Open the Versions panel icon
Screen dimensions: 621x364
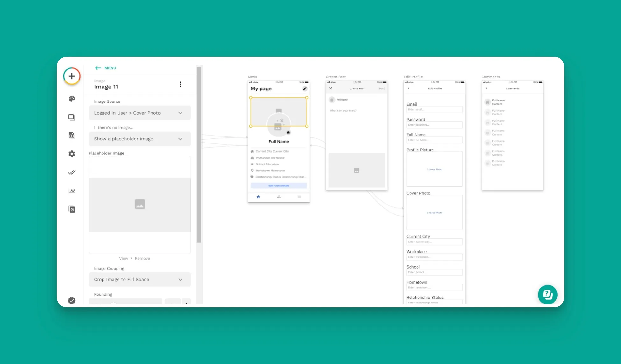pyautogui.click(x=72, y=209)
